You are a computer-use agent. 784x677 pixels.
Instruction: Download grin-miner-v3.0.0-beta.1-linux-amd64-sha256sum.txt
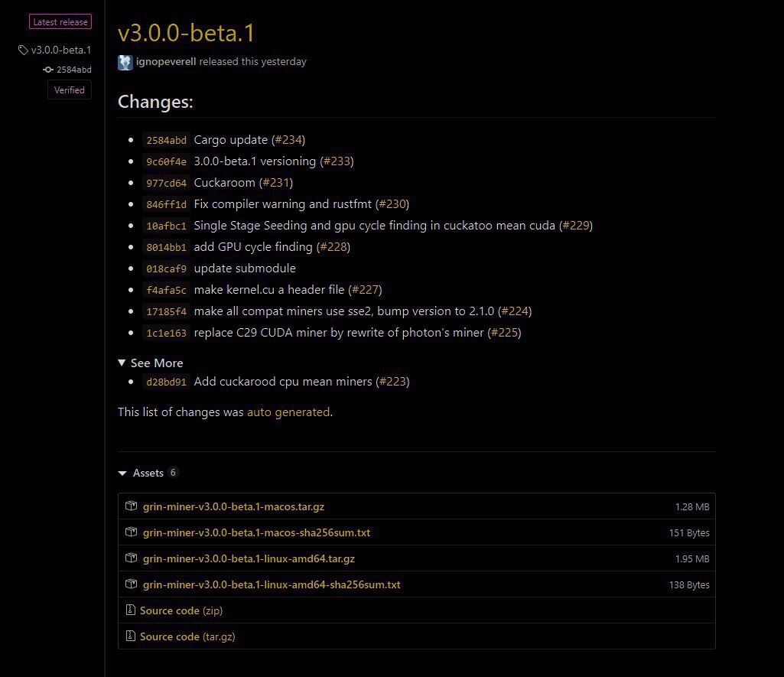pyautogui.click(x=272, y=584)
